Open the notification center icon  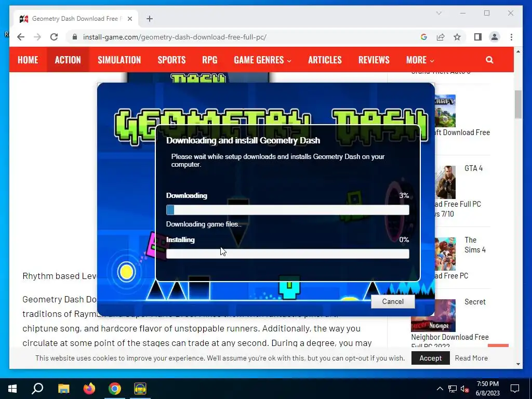click(x=515, y=389)
